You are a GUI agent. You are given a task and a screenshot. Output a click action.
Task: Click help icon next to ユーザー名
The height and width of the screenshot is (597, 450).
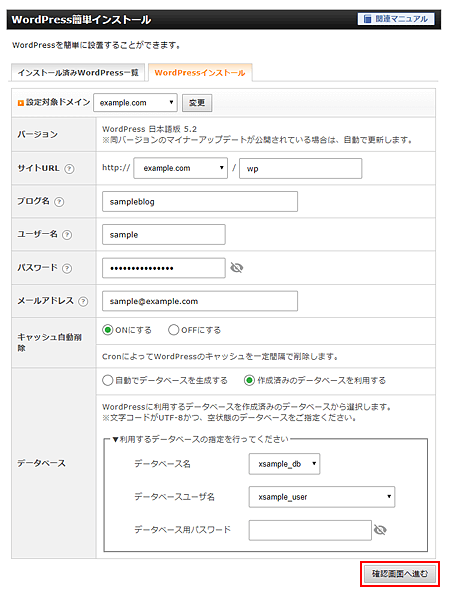click(67, 235)
